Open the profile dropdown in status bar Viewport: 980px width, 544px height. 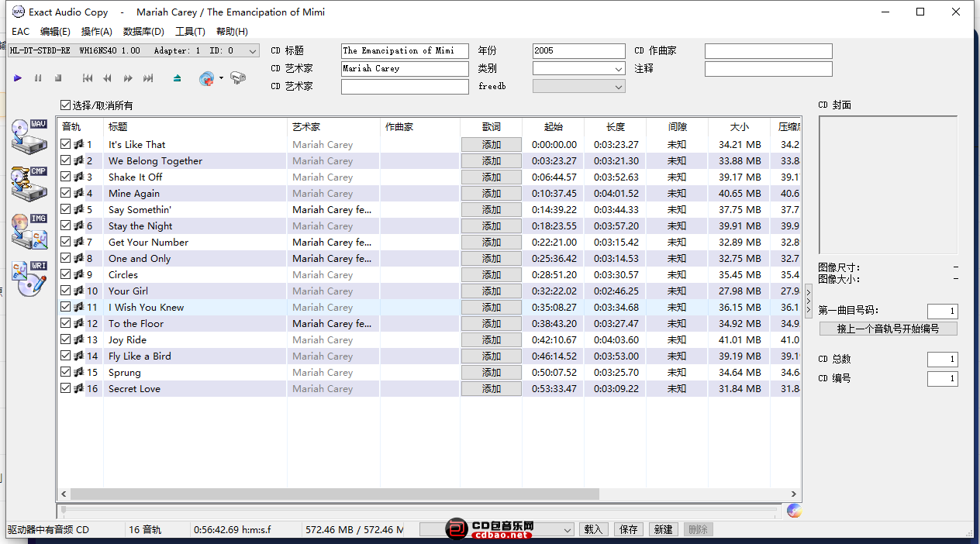pos(496,530)
